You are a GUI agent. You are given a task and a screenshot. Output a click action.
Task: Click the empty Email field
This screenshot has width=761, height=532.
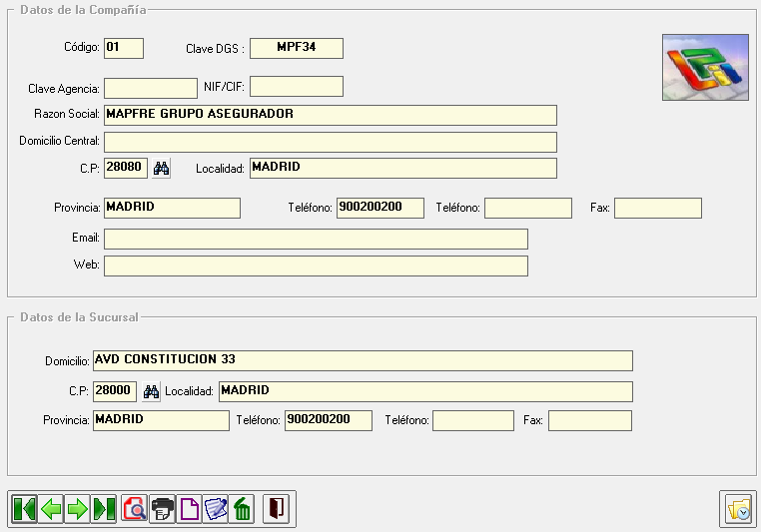click(316, 240)
